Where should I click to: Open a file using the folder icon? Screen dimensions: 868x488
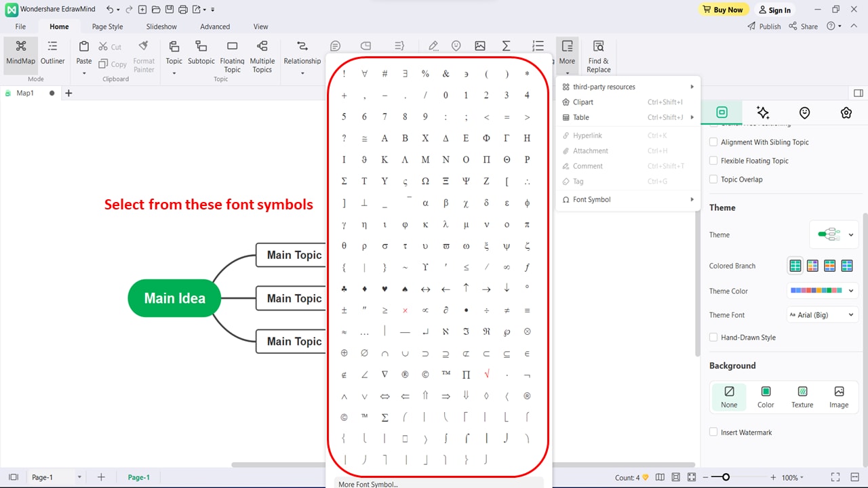[x=156, y=9]
